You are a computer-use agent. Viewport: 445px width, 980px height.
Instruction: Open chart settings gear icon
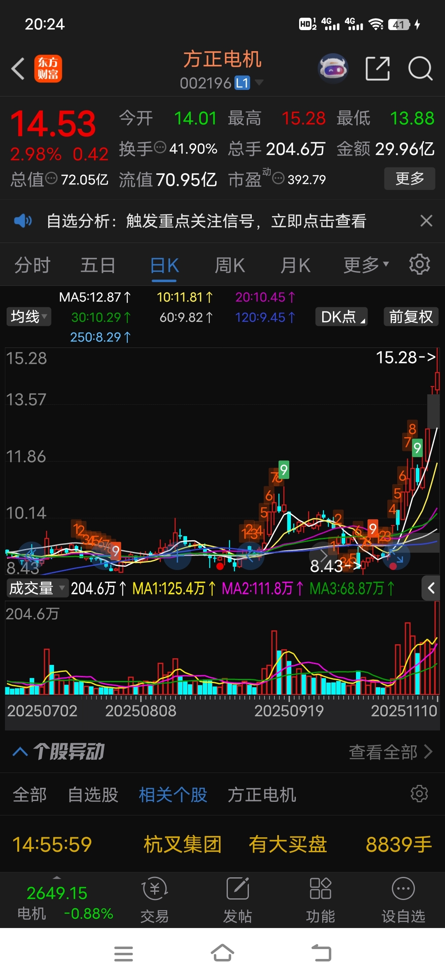click(419, 264)
